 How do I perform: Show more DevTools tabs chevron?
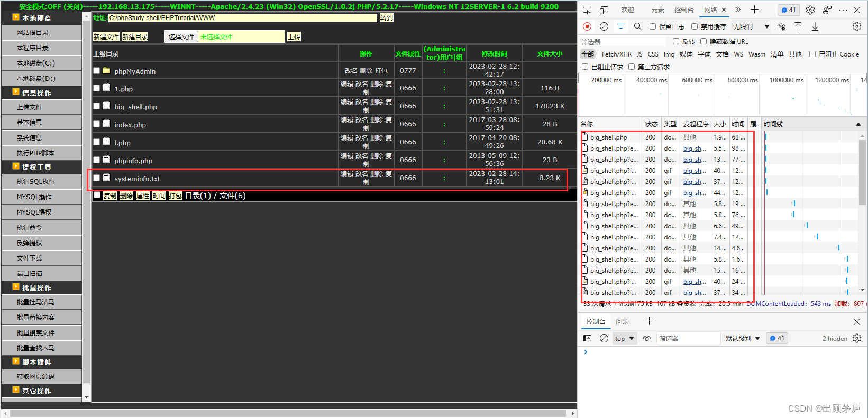coord(738,10)
